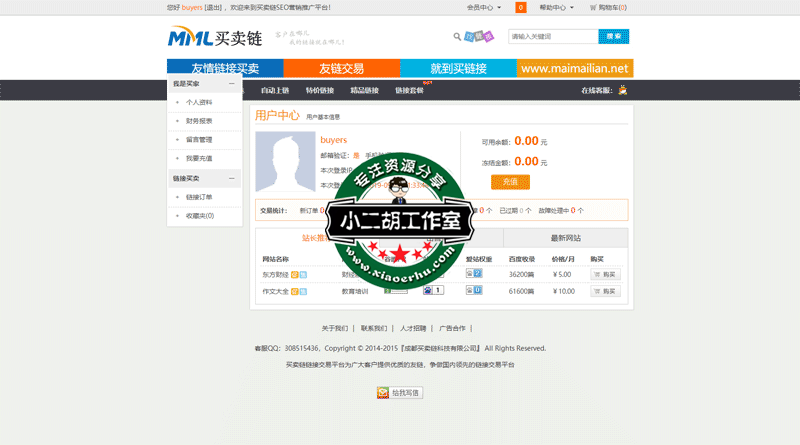Expand the 帮助中心 dropdown
Viewport: 800px width, 445px height.
coord(556,7)
